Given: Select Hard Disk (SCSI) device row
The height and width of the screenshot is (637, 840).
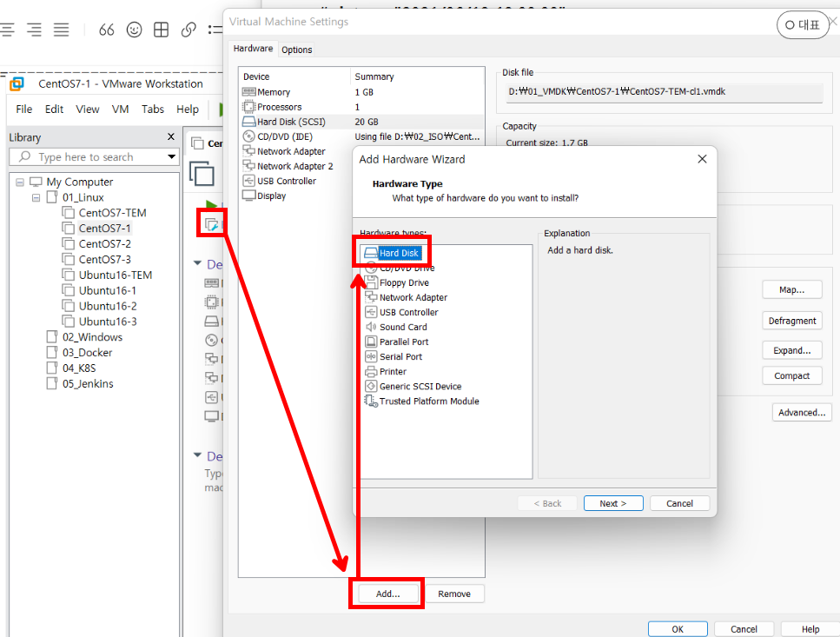Looking at the screenshot, I should (361, 122).
